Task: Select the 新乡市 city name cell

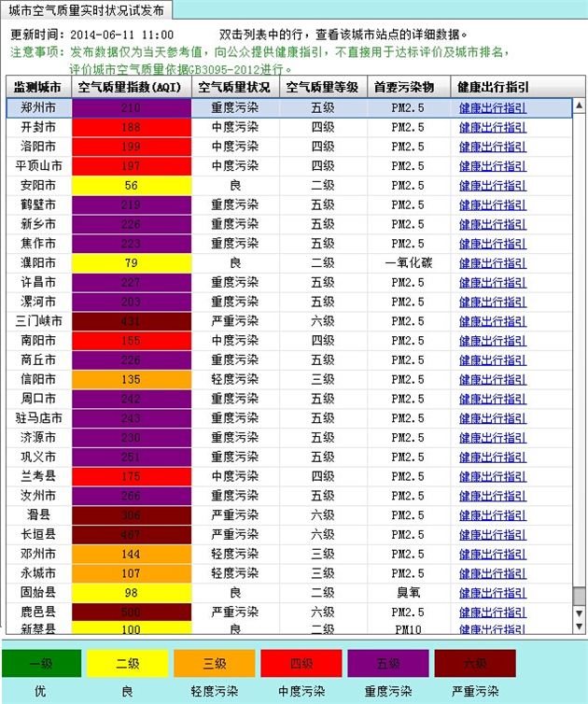Action: click(x=39, y=224)
